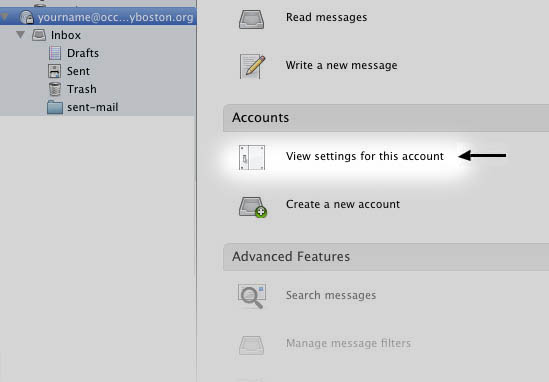Click the Manage message filters icon
Image resolution: width=549 pixels, height=382 pixels.
pos(251,345)
